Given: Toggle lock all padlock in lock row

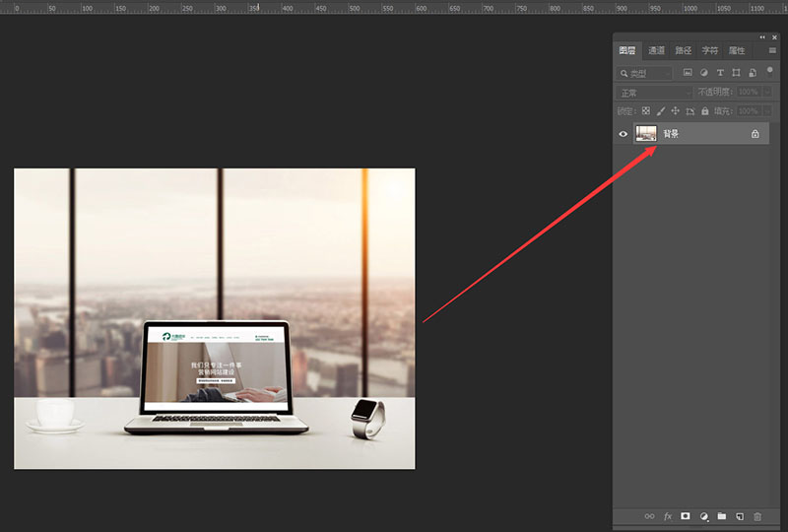Looking at the screenshot, I should click(704, 111).
